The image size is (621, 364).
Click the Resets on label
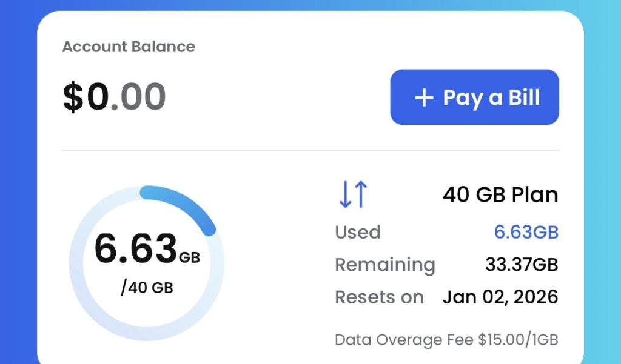379,297
